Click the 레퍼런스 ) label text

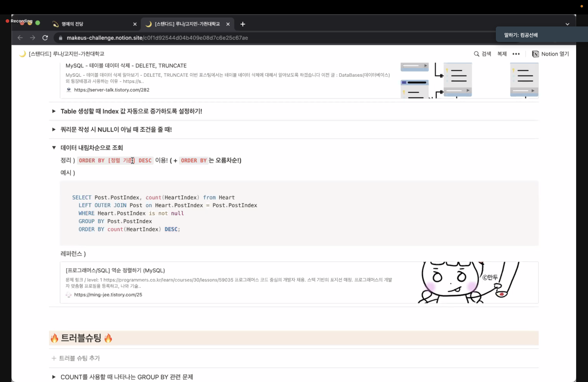(73, 254)
